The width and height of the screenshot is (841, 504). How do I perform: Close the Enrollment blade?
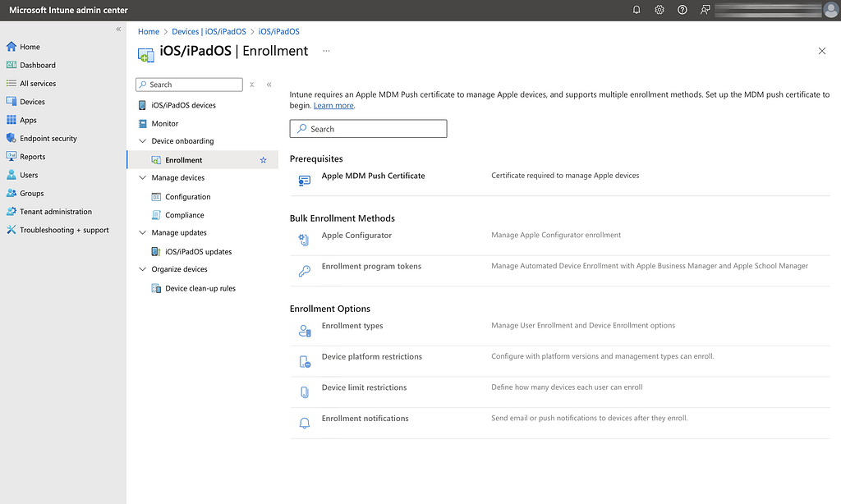[821, 51]
